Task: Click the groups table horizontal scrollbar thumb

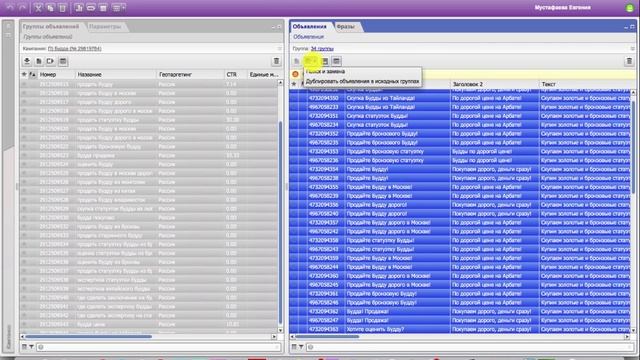Action: tap(88, 337)
